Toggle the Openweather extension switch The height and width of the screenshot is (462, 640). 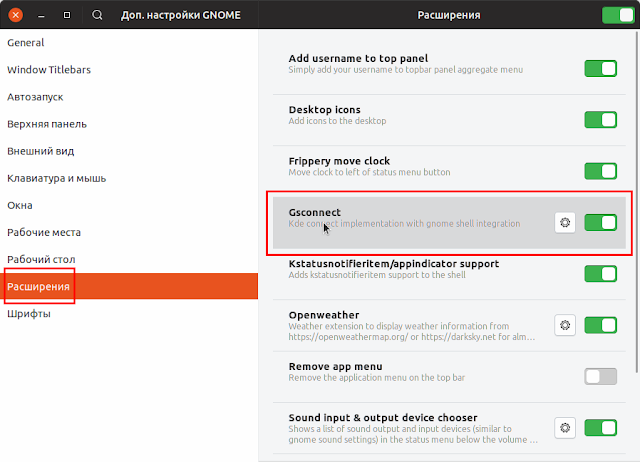(x=600, y=325)
